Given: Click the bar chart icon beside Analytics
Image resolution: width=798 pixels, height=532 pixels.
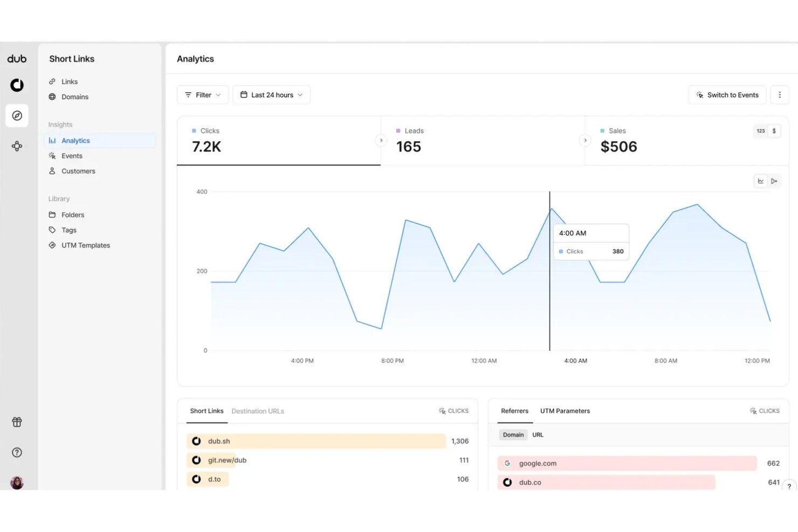Looking at the screenshot, I should [52, 141].
